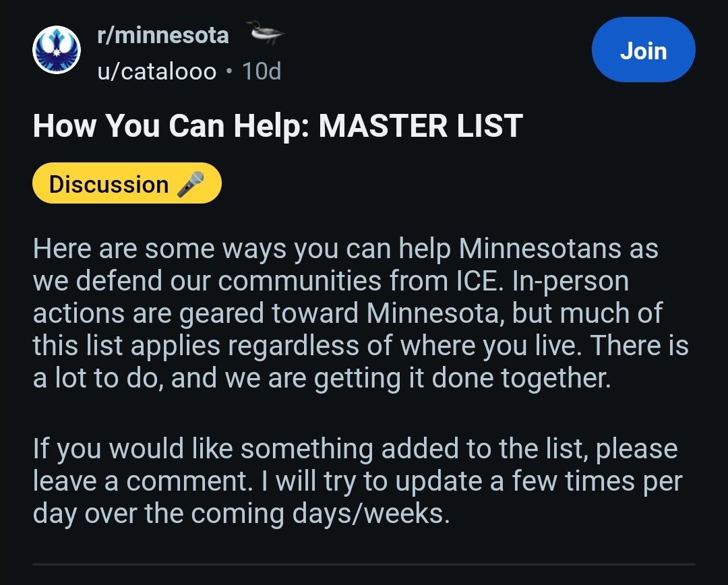Tap the microphone emoji in Discussion flair
The width and height of the screenshot is (728, 585).
click(x=190, y=184)
